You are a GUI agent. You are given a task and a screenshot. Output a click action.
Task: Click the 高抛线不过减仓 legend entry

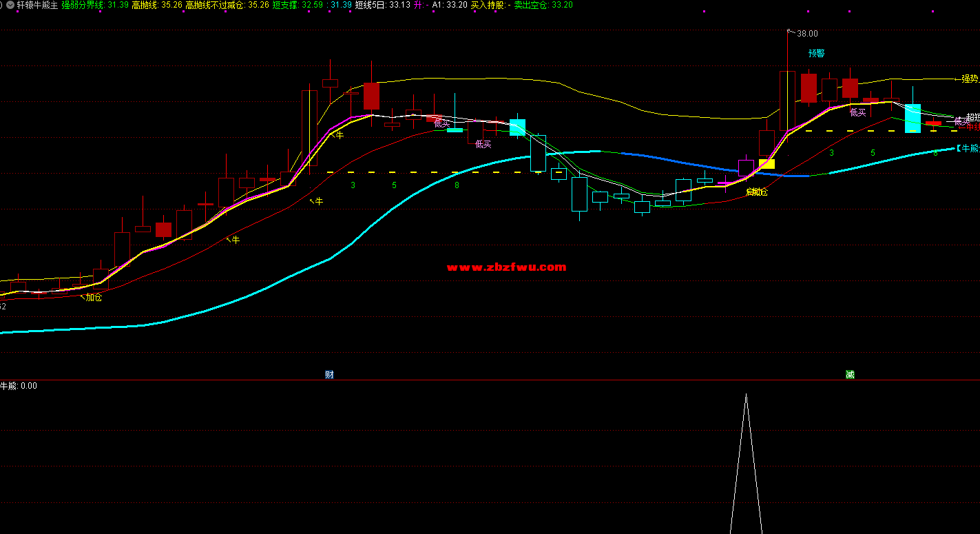point(227,5)
